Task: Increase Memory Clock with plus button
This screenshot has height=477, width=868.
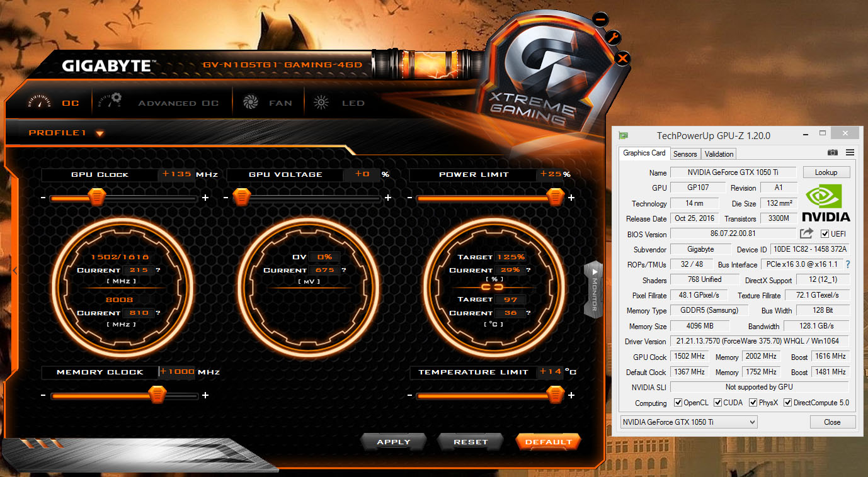Action: [205, 395]
